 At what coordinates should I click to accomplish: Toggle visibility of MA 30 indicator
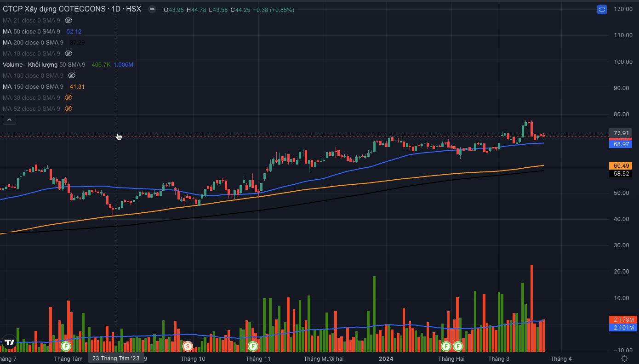coord(68,97)
